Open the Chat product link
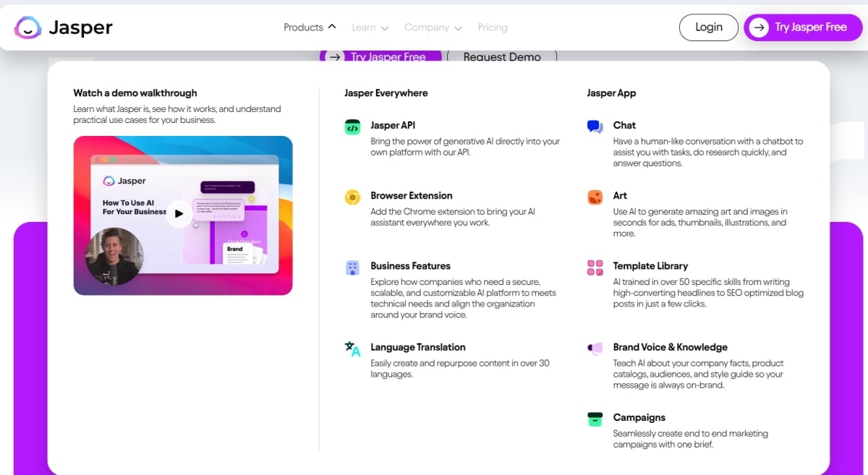The image size is (868, 475). [x=624, y=125]
